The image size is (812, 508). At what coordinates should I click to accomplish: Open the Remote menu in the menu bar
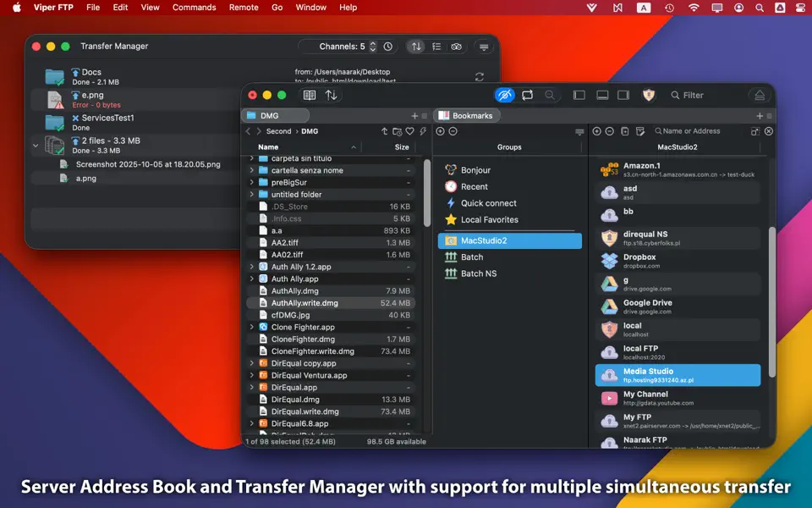pos(244,7)
